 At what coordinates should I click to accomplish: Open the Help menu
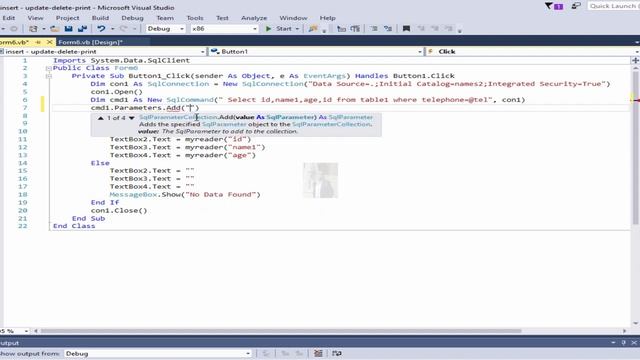point(327,18)
